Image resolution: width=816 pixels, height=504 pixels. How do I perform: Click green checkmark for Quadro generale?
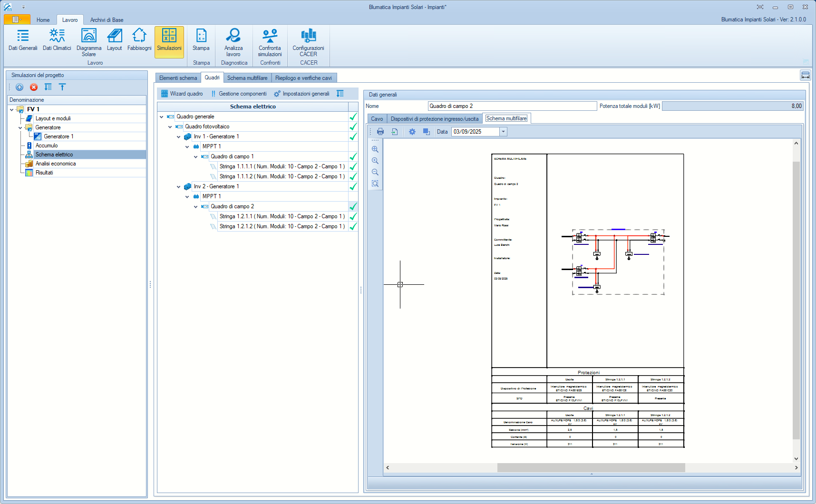(x=353, y=116)
